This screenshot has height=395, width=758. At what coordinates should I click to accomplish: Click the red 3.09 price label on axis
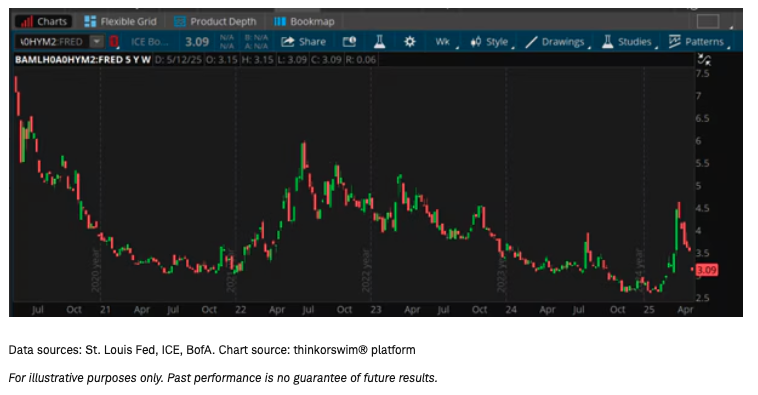[706, 270]
